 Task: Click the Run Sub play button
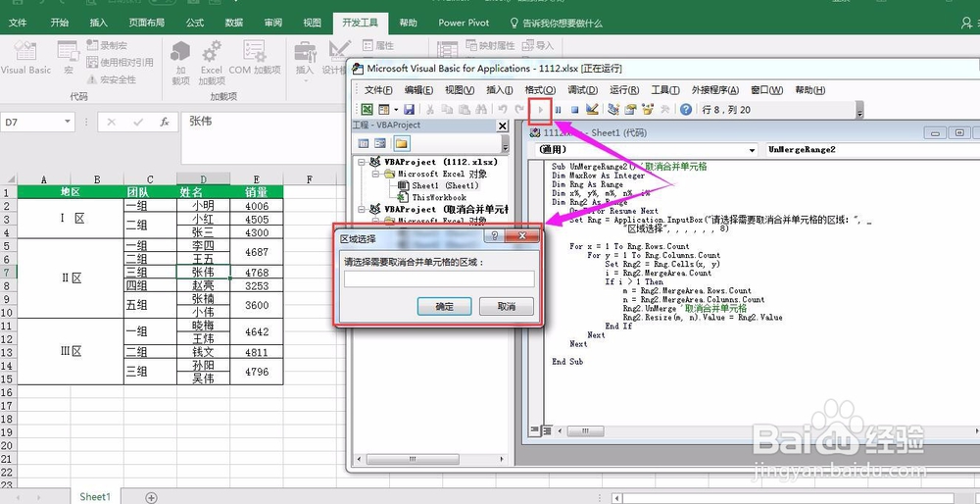click(541, 110)
